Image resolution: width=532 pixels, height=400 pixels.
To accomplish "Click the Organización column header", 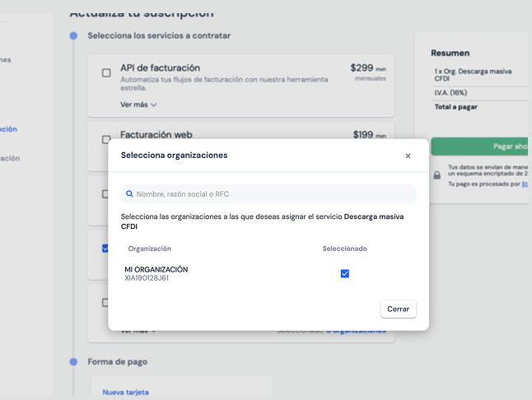I will coord(150,249).
